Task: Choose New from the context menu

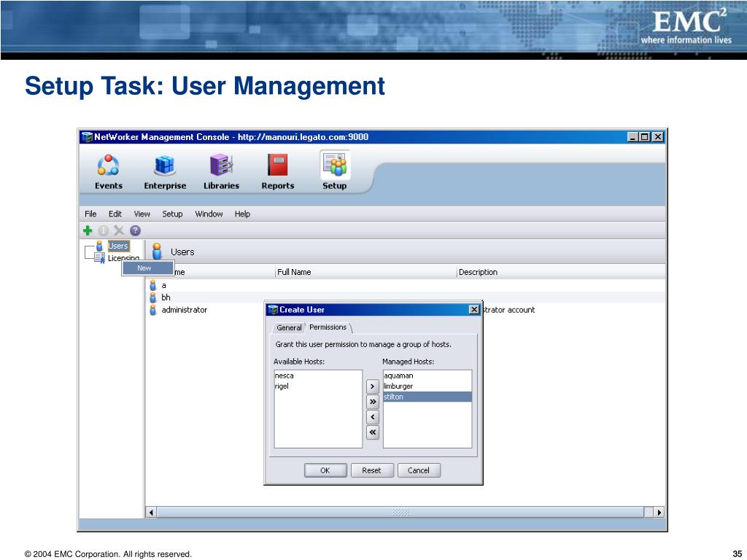Action: tap(147, 268)
